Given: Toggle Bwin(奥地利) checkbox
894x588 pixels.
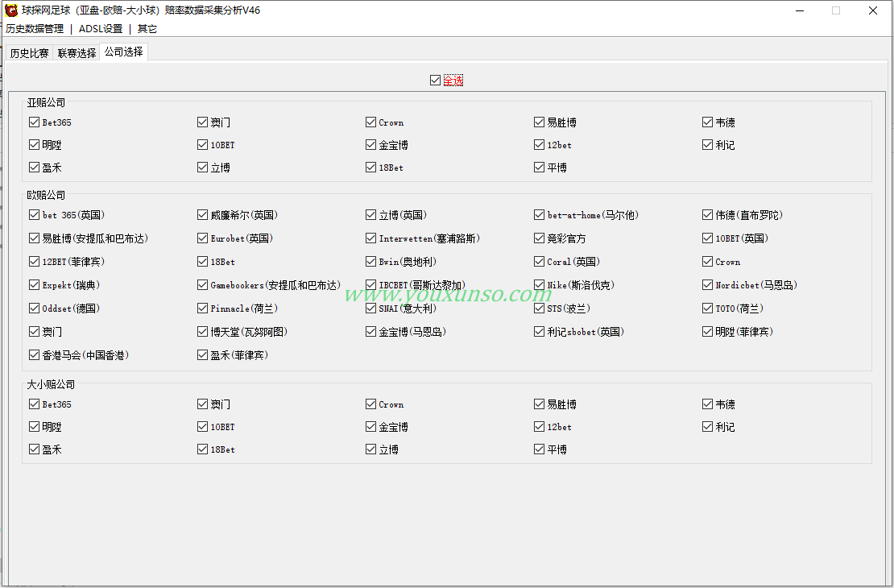Looking at the screenshot, I should tap(370, 262).
